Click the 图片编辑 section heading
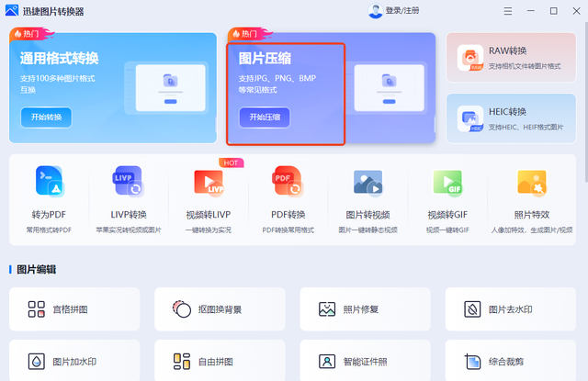 (x=37, y=269)
